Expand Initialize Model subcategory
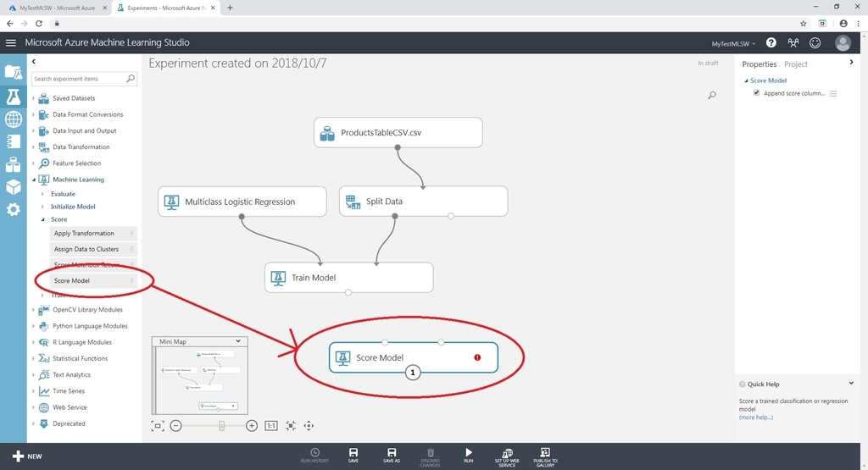 click(42, 207)
